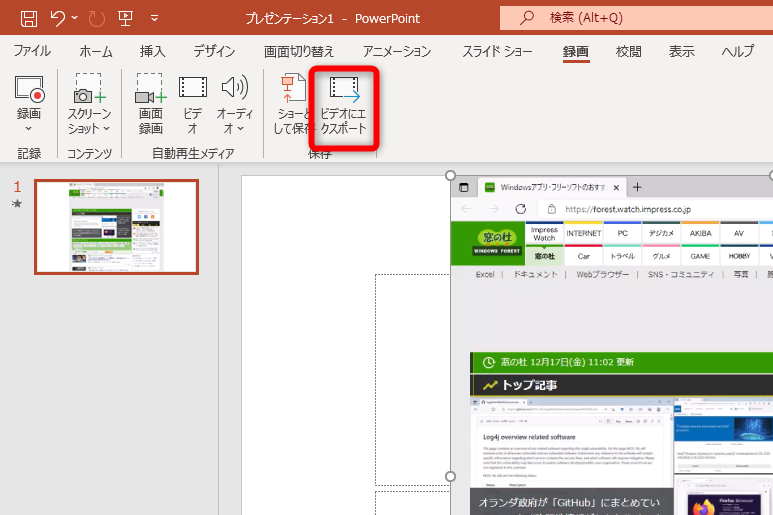Open the アニメーション tab
773x515 pixels.
[397, 51]
